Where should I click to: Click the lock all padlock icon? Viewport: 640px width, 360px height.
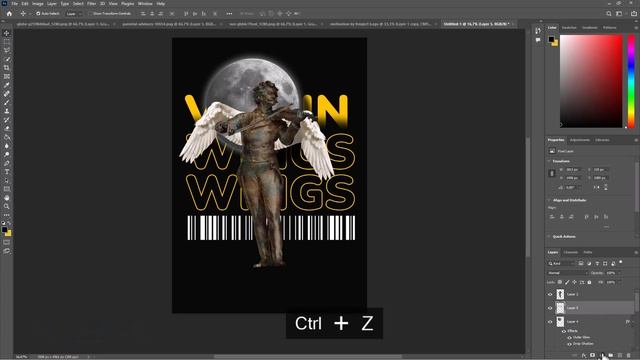point(589,282)
